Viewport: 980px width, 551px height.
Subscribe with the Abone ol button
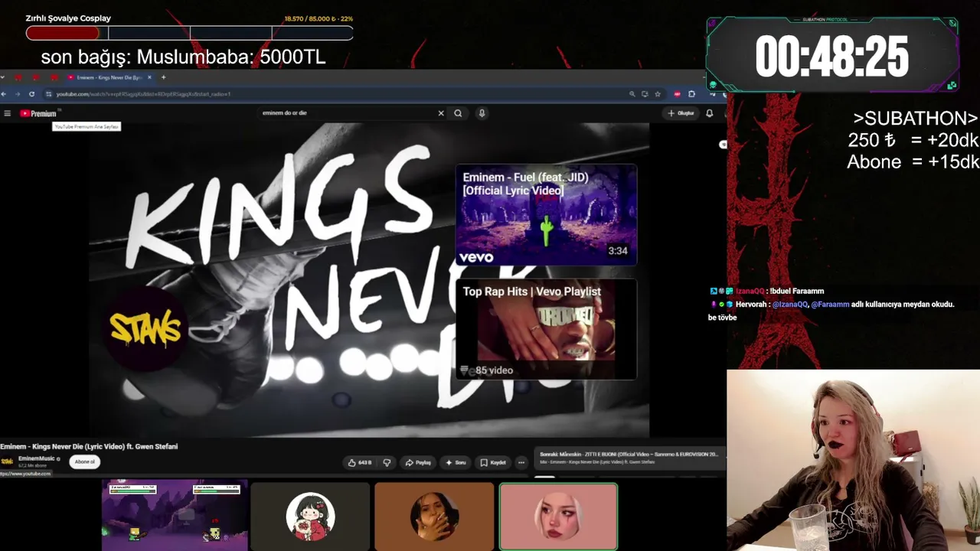[x=84, y=461]
